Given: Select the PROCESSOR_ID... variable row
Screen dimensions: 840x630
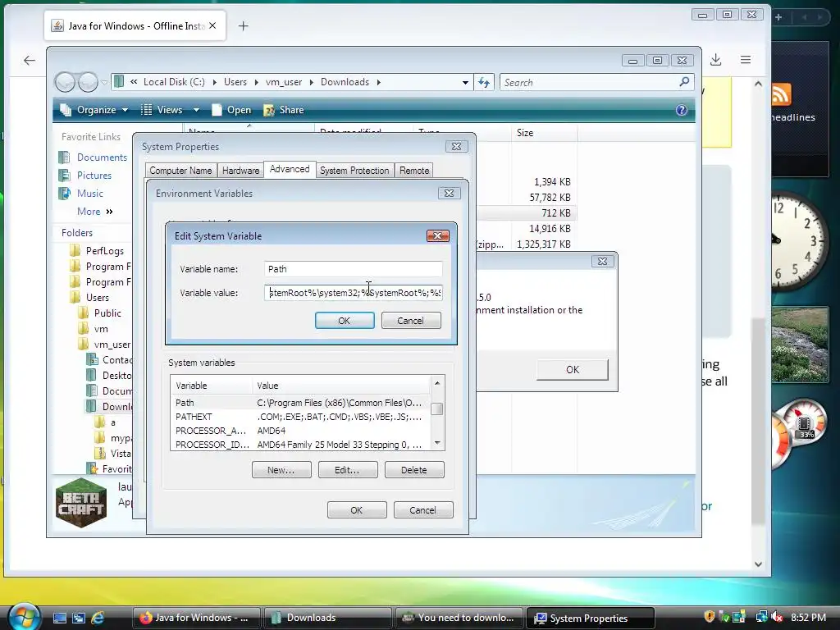Looking at the screenshot, I should click(x=300, y=445).
